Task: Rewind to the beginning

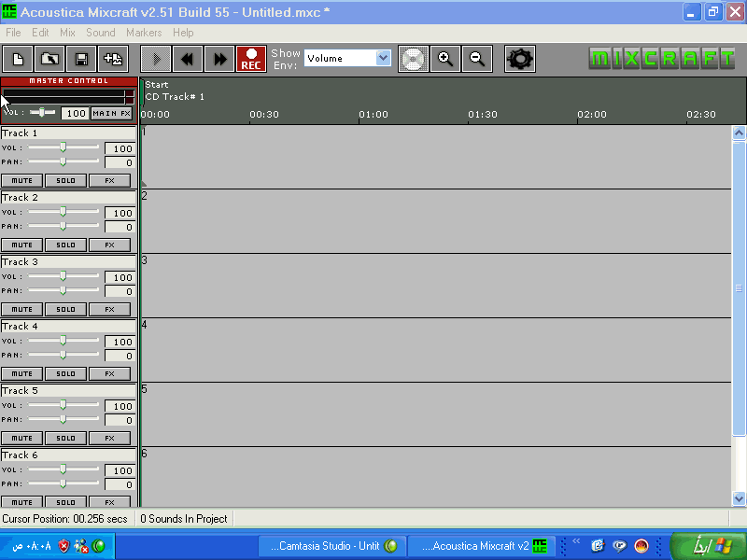Action: (188, 59)
